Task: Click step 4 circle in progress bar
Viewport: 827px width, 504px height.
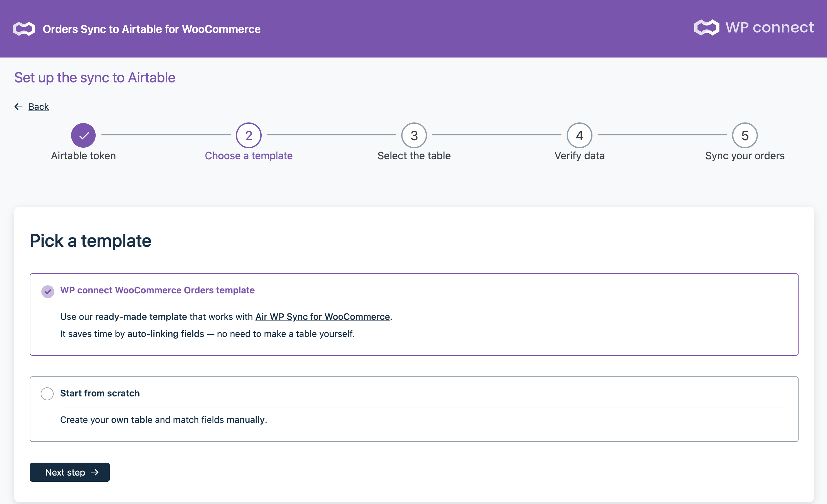Action: [x=579, y=135]
